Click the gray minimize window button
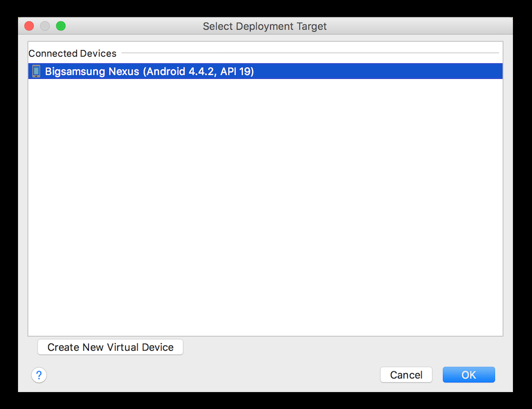Viewport: 532px width, 409px height. (45, 26)
